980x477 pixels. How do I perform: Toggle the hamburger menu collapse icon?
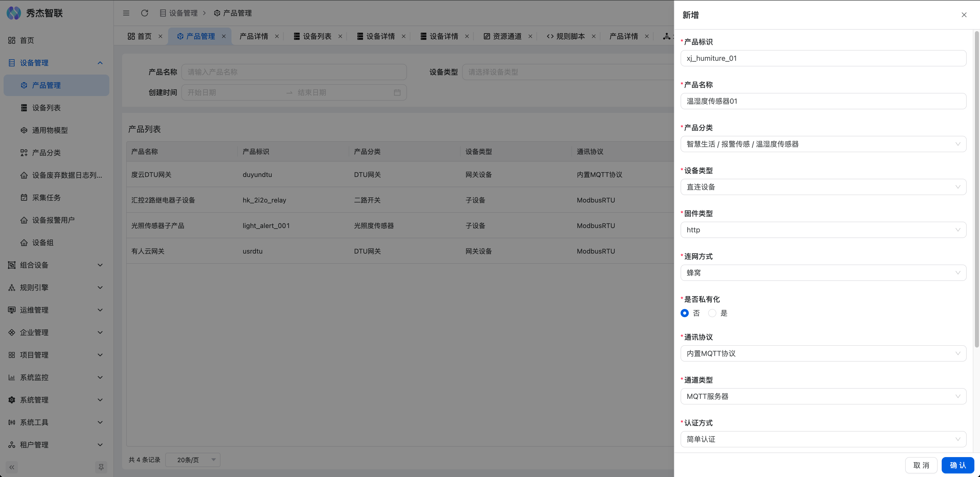pyautogui.click(x=126, y=13)
